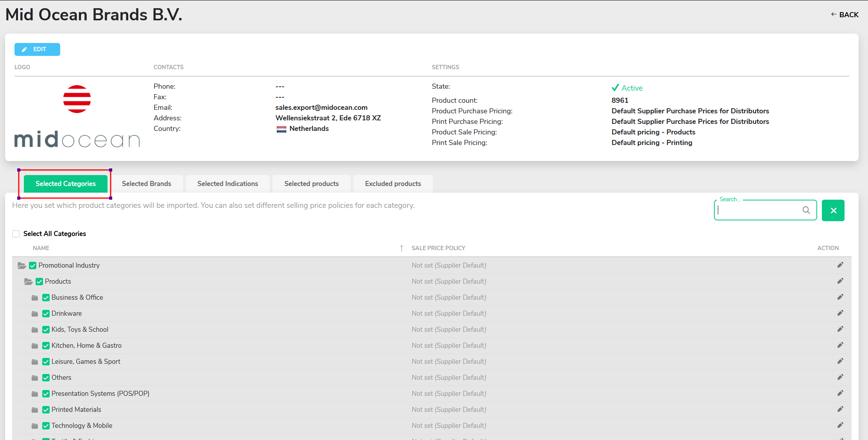Sort by the NAME column header

[x=41, y=248]
